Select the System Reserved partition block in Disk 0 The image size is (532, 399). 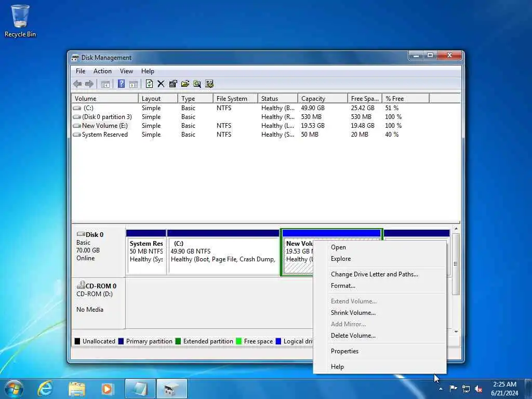pyautogui.click(x=146, y=252)
